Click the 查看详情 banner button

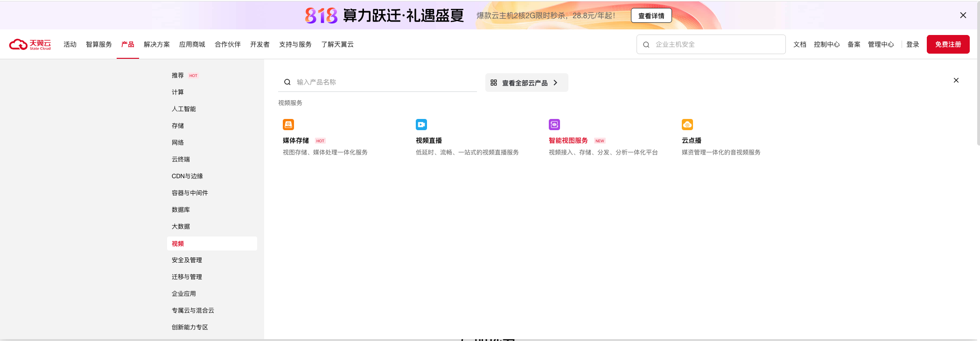pos(651,15)
